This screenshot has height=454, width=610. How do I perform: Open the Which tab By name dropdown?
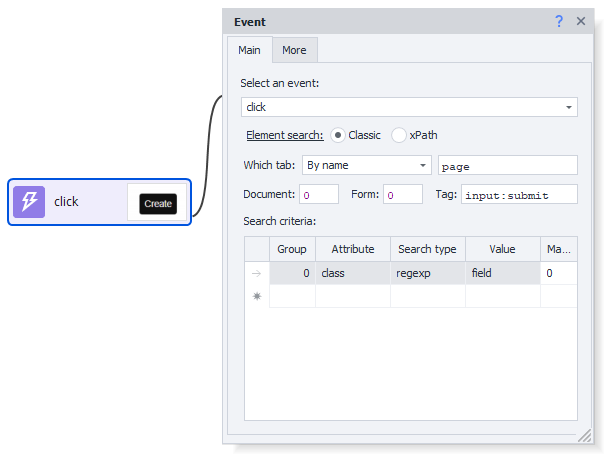click(x=423, y=165)
